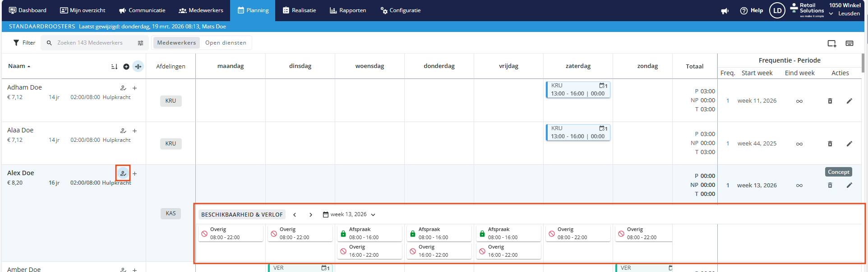Image resolution: width=868 pixels, height=272 pixels.
Task: Click the announcements megaphone icon
Action: click(x=725, y=11)
